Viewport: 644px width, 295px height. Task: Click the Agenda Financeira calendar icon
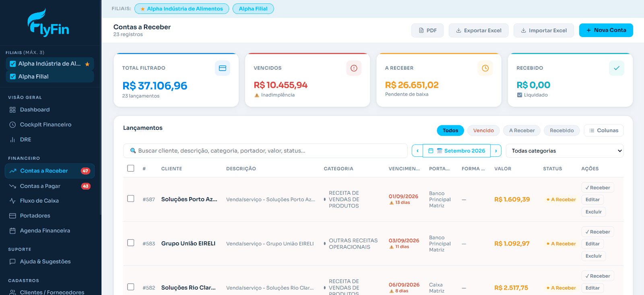click(12, 231)
